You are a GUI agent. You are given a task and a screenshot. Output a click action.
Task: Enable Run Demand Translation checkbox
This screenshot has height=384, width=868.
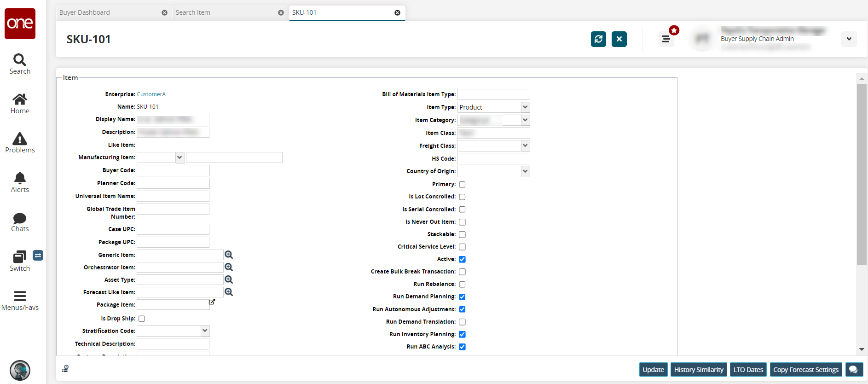point(462,322)
